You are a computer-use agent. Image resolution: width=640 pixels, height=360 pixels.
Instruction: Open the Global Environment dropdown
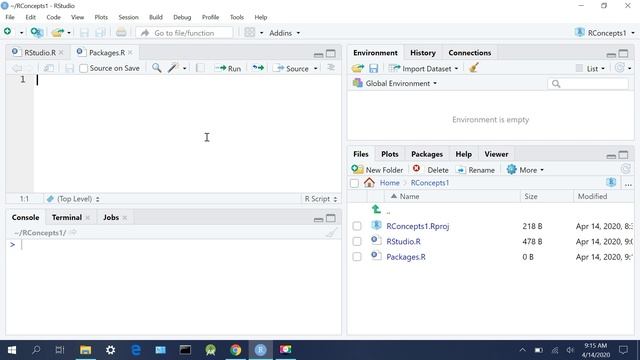point(395,83)
